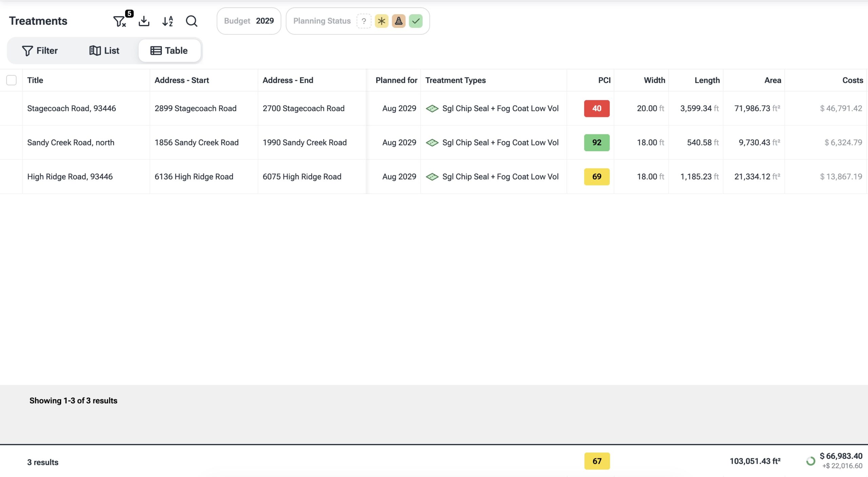
Task: Switch to the Table view tab
Action: coord(169,51)
